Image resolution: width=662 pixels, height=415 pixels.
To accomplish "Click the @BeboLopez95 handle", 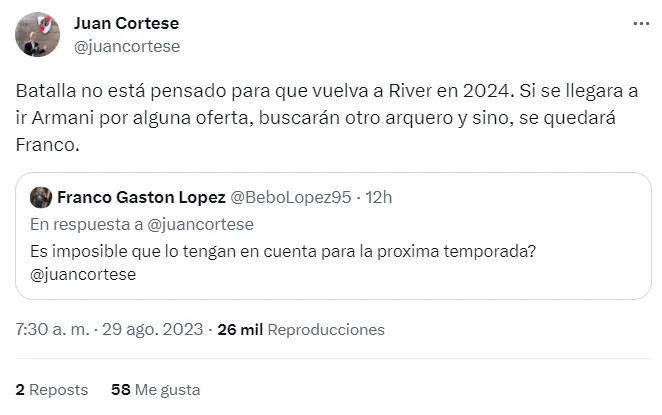I will click(x=291, y=197).
